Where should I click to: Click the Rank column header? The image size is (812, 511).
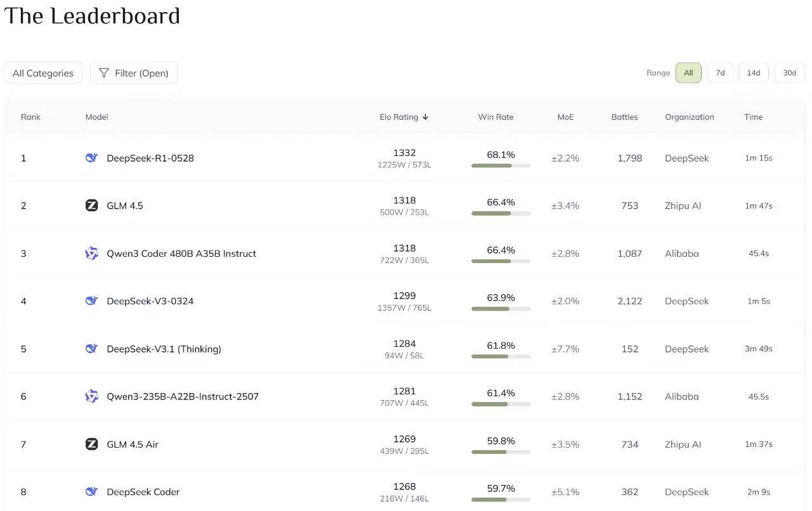pos(30,117)
